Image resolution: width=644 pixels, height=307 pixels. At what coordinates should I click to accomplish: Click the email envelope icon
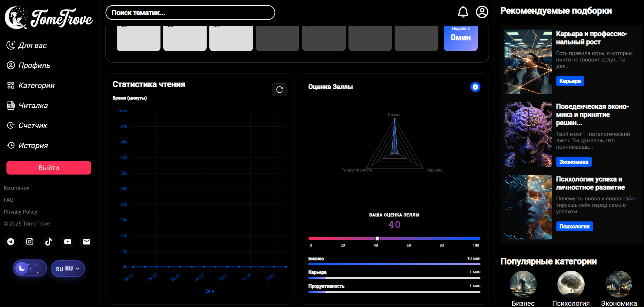point(87,241)
